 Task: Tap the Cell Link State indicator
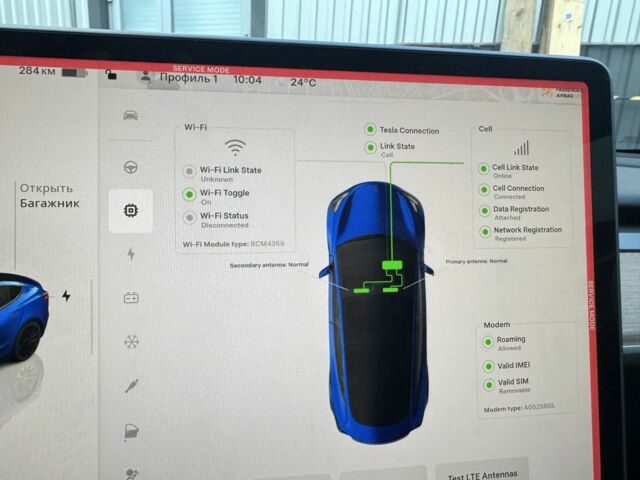pos(484,169)
